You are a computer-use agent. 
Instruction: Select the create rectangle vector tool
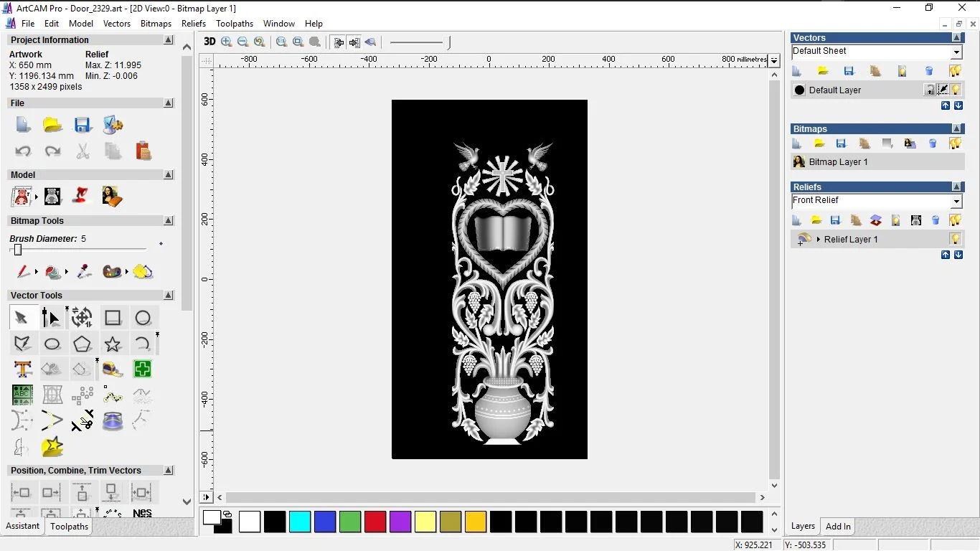[113, 318]
